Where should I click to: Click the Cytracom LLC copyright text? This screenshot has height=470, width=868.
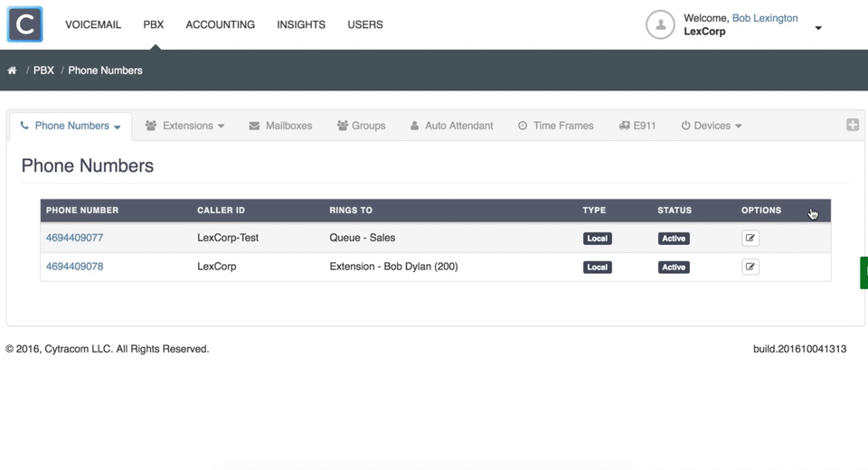click(108, 349)
